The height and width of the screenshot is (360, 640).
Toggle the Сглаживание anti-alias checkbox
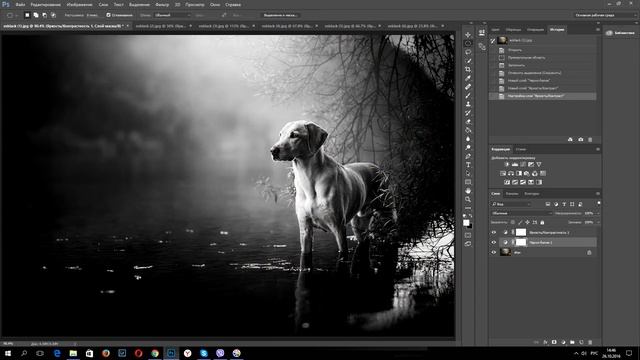(109, 15)
